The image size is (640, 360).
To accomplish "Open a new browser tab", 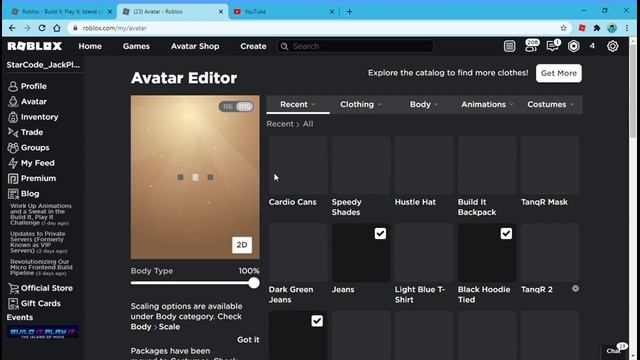I will point(349,11).
